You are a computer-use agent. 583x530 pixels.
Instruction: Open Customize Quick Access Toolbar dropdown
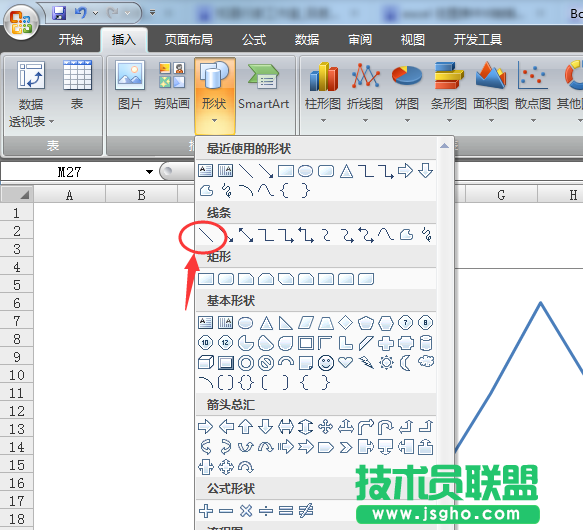coord(152,13)
